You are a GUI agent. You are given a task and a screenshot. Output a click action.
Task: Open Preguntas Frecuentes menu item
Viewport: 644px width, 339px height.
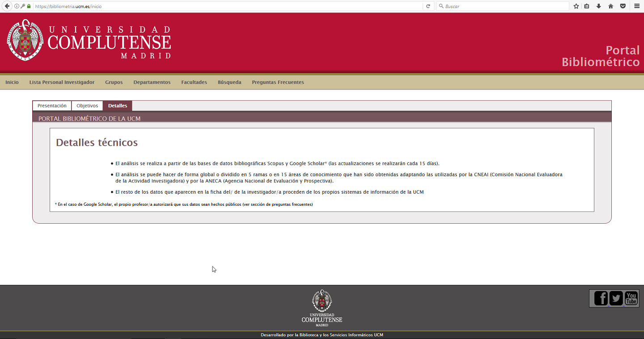[x=278, y=82]
